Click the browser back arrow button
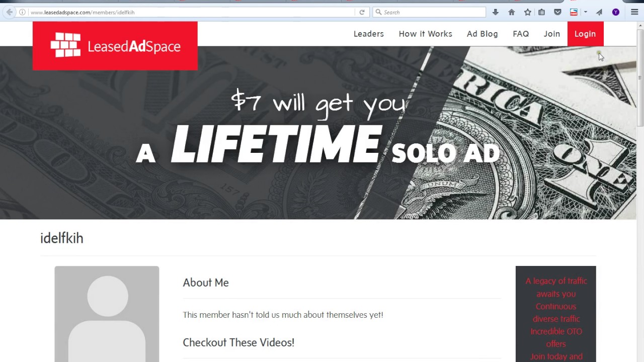Image resolution: width=644 pixels, height=362 pixels. coord(9,12)
